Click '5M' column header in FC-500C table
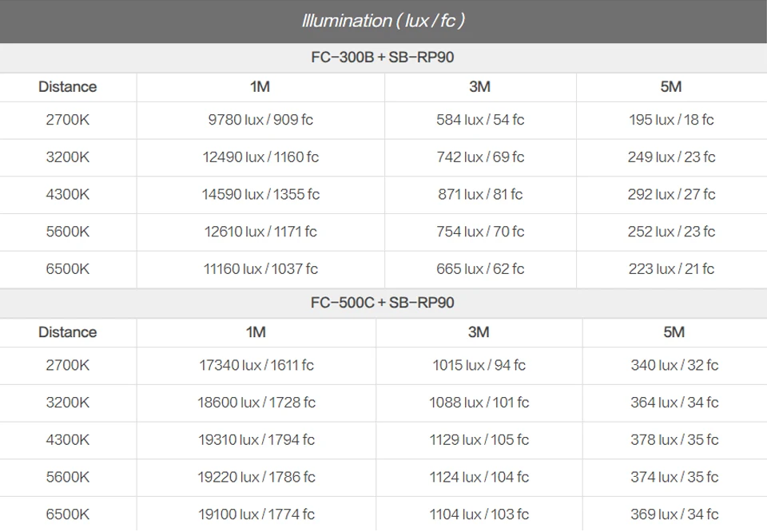 pos(674,332)
